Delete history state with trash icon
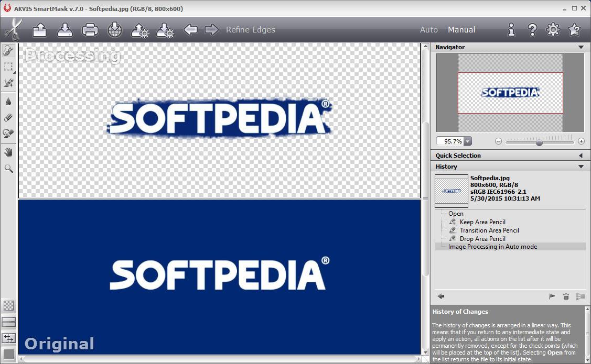The image size is (591, 364). click(x=566, y=296)
